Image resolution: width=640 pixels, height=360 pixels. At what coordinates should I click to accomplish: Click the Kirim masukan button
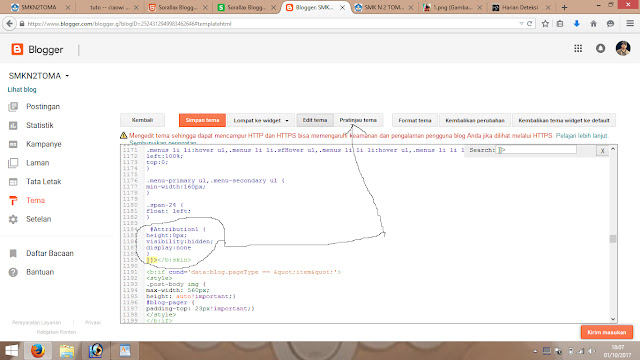pos(607,332)
